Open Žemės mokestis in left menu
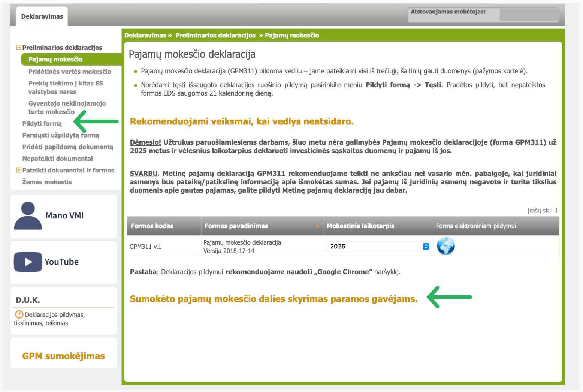The height and width of the screenshot is (392, 583). (x=47, y=182)
